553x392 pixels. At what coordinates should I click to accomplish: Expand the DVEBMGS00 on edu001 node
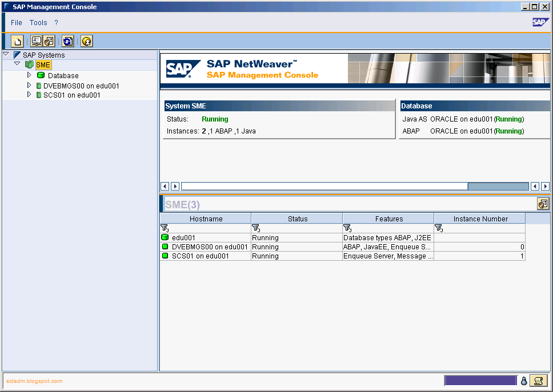pos(29,85)
